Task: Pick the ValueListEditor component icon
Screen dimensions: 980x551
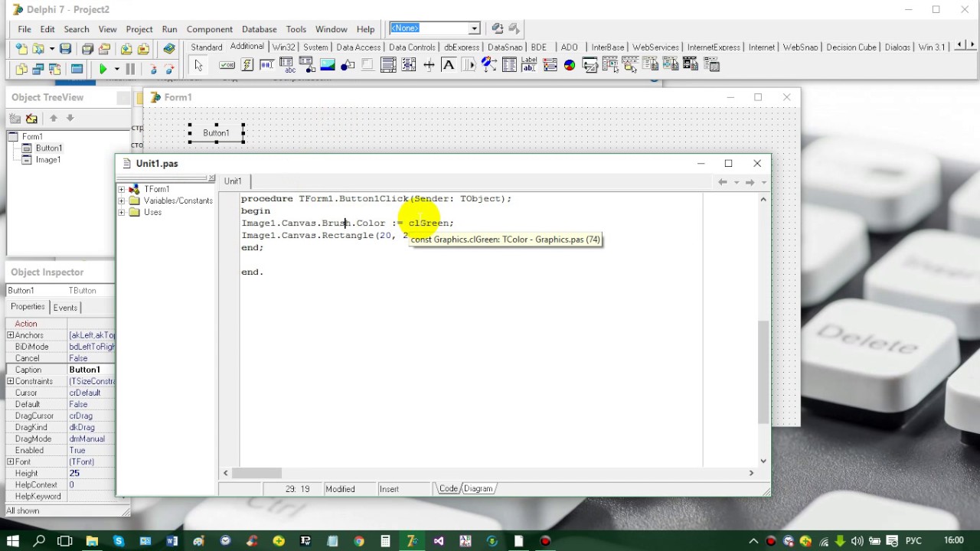Action: (x=509, y=65)
